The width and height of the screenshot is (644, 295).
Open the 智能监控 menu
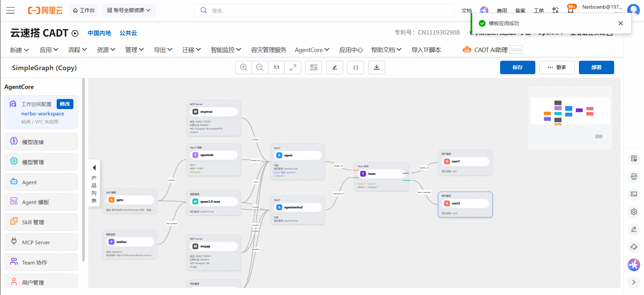click(x=226, y=50)
